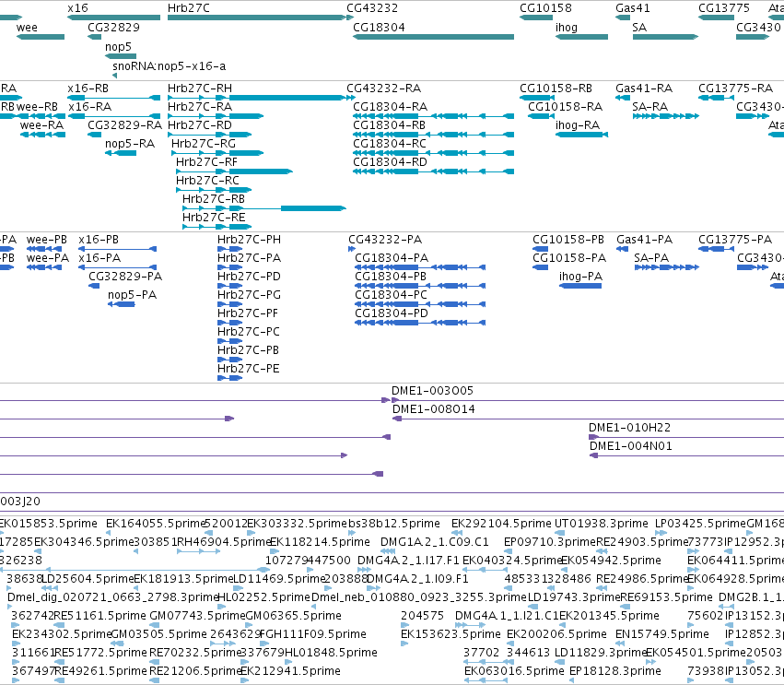Click the DME1-003O05 BAC label
The height and width of the screenshot is (685, 784).
[x=432, y=391]
